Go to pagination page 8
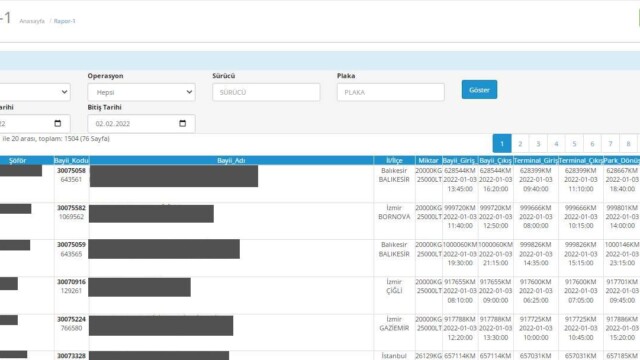This screenshot has width=640, height=360. (628, 144)
